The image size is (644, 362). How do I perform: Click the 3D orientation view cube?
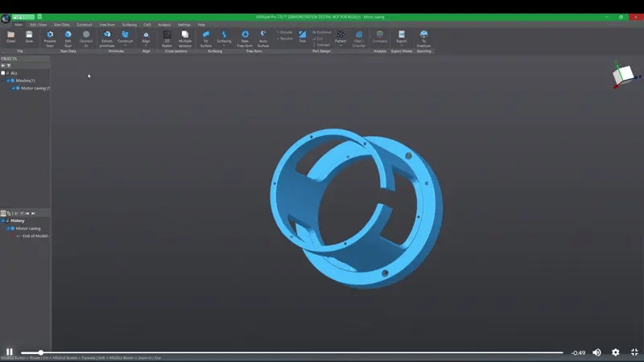(x=622, y=75)
